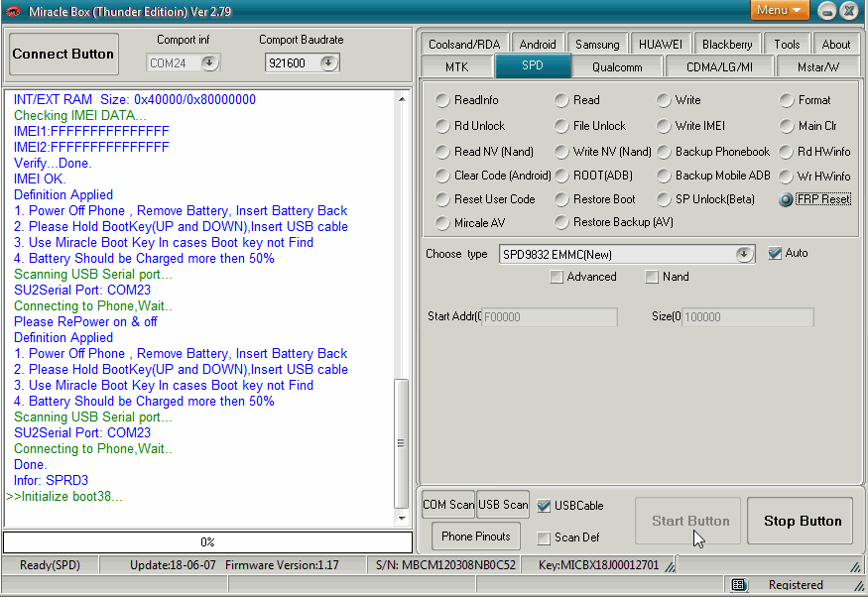Viewport: 868px width, 597px height.
Task: Open the Tools tab
Action: (x=787, y=45)
